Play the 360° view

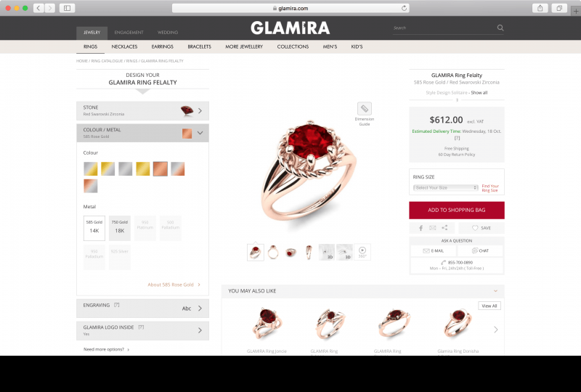tap(362, 252)
